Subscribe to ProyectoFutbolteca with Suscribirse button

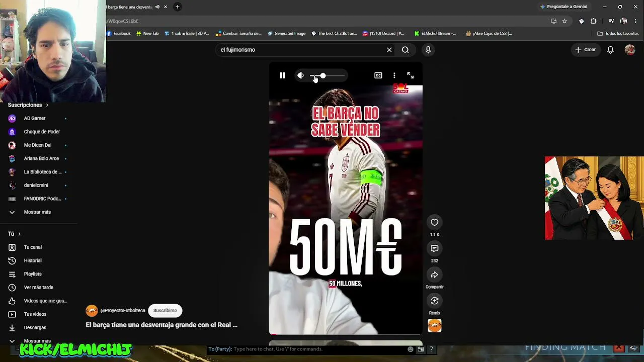(x=165, y=310)
